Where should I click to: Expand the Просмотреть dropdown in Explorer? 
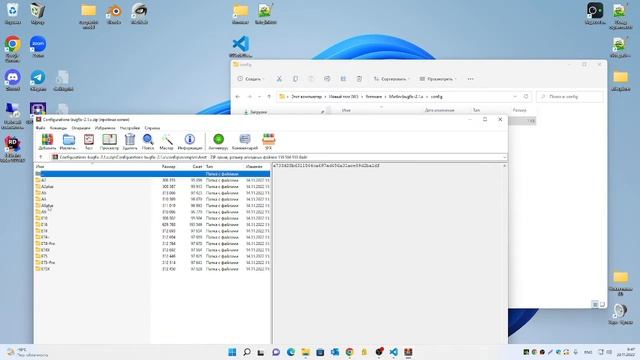[438, 79]
